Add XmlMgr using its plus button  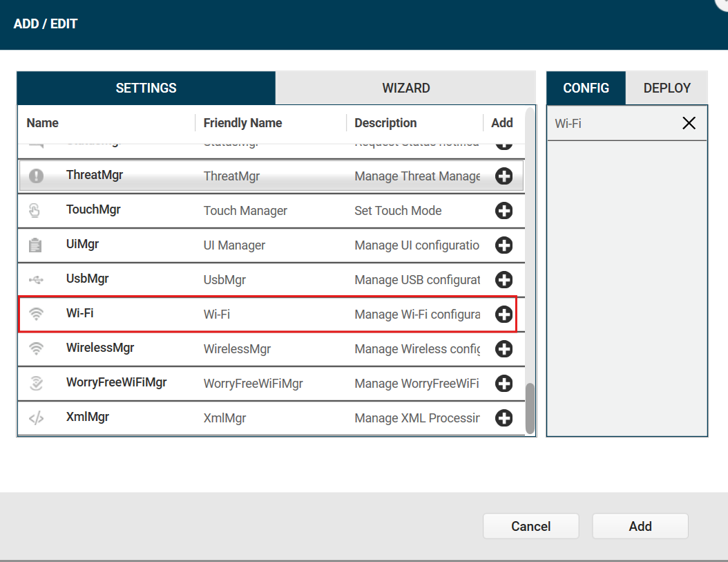tap(504, 418)
